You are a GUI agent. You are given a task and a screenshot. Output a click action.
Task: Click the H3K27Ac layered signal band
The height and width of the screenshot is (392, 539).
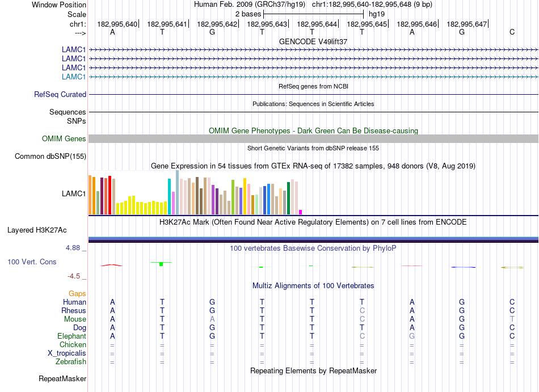coord(313,240)
